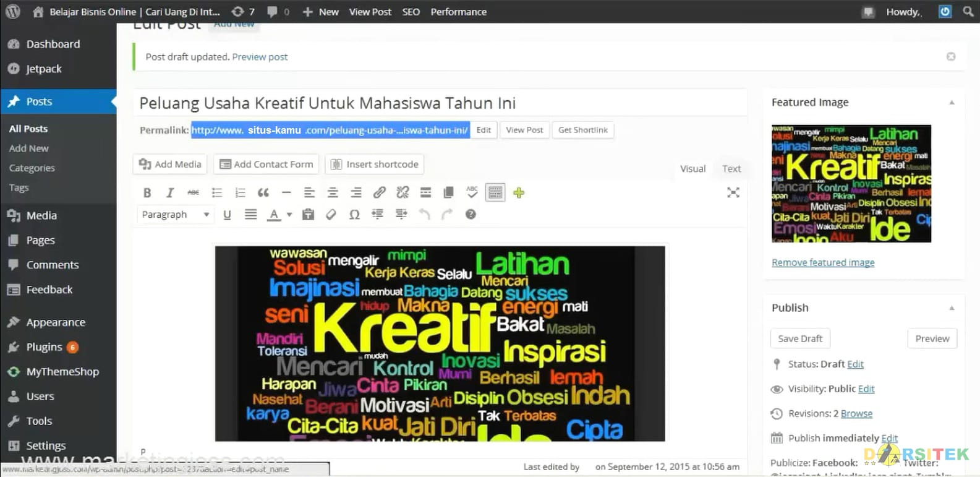Click Add Contact Form button
Viewport: 980px width, 477px height.
[x=266, y=164]
